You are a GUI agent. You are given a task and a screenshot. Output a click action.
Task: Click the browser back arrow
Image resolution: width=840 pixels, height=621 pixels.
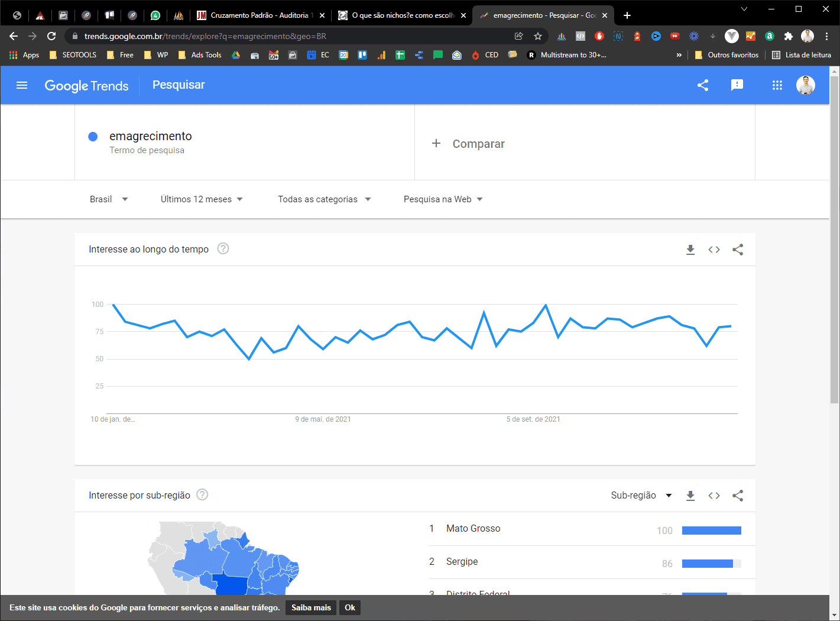tap(14, 36)
